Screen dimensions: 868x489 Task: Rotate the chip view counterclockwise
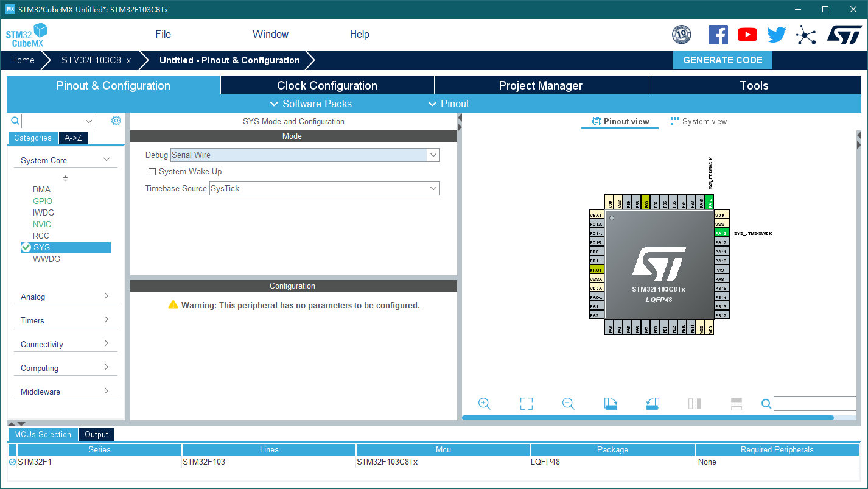click(653, 403)
